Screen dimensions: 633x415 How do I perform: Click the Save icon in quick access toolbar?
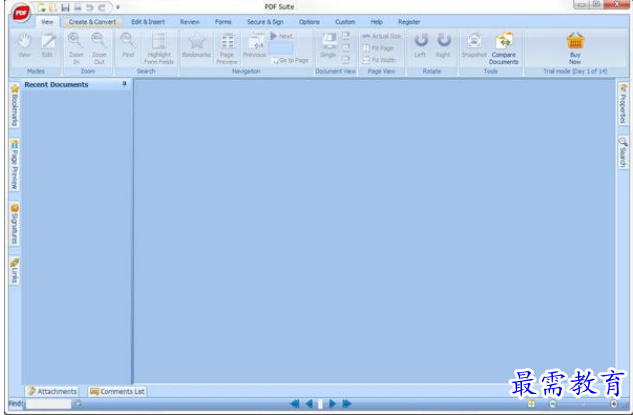pos(65,7)
